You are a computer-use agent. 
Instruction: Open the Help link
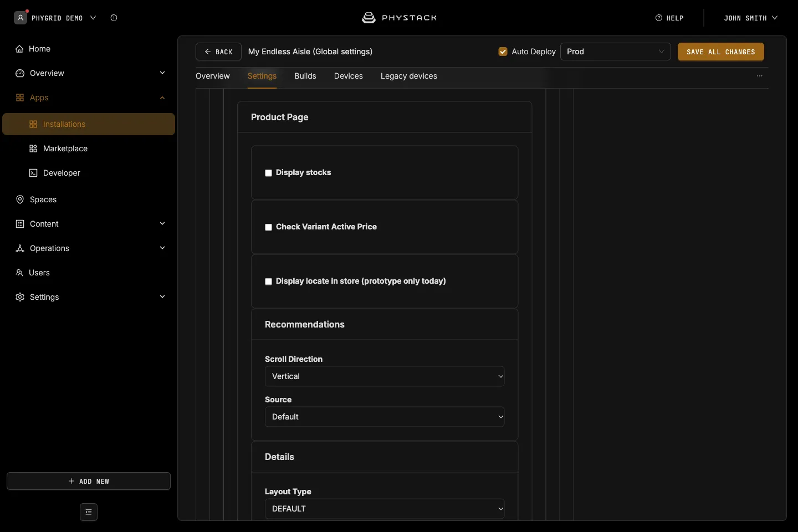(x=669, y=18)
